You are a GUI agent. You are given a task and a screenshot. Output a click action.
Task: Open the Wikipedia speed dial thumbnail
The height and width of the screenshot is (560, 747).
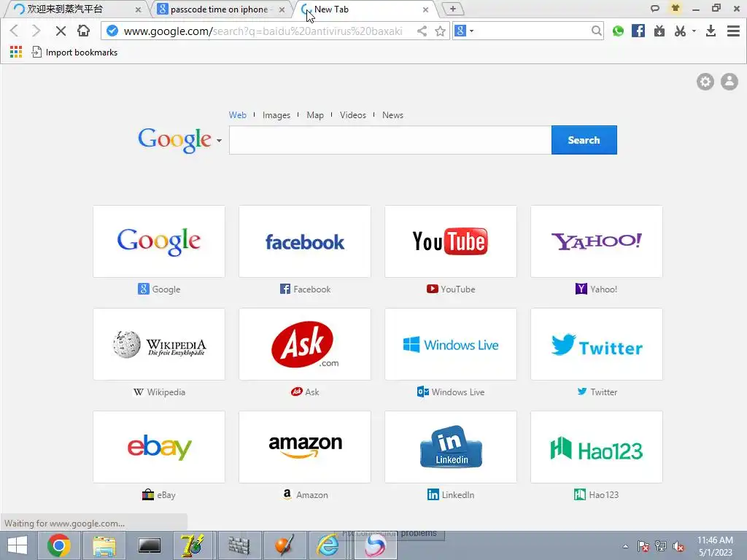[x=159, y=344]
